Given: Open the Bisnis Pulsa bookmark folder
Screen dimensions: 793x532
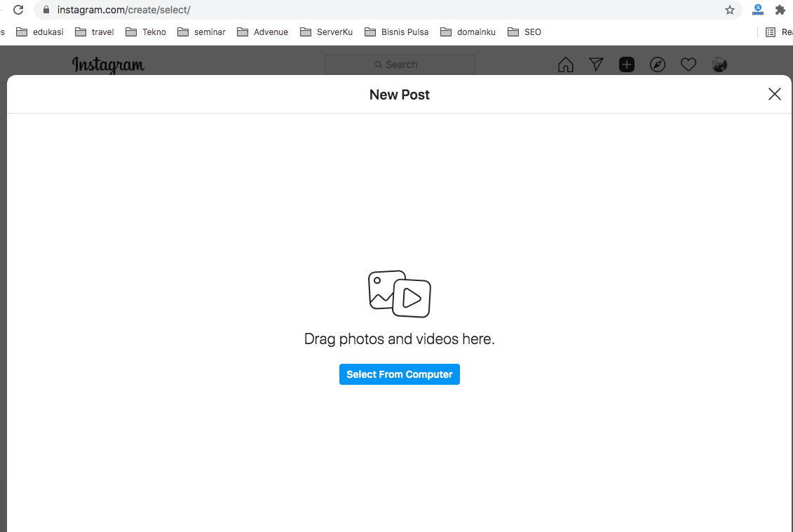Looking at the screenshot, I should click(397, 32).
